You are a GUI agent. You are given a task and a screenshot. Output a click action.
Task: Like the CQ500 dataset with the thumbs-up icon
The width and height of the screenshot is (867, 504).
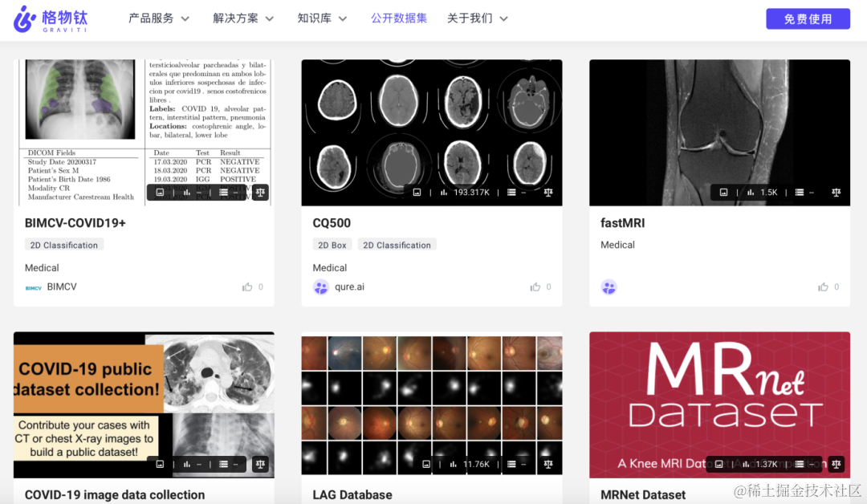pyautogui.click(x=535, y=287)
